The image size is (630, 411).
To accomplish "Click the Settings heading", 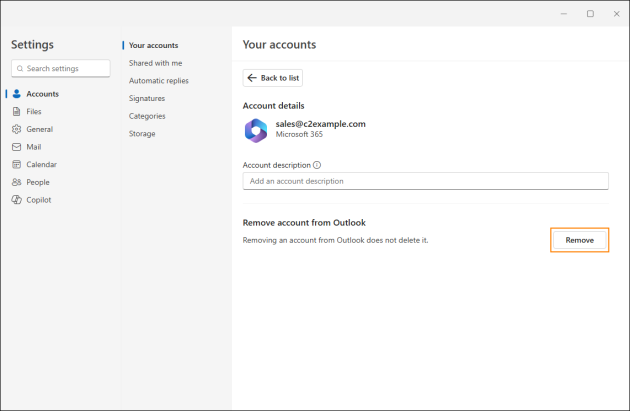I will (32, 45).
